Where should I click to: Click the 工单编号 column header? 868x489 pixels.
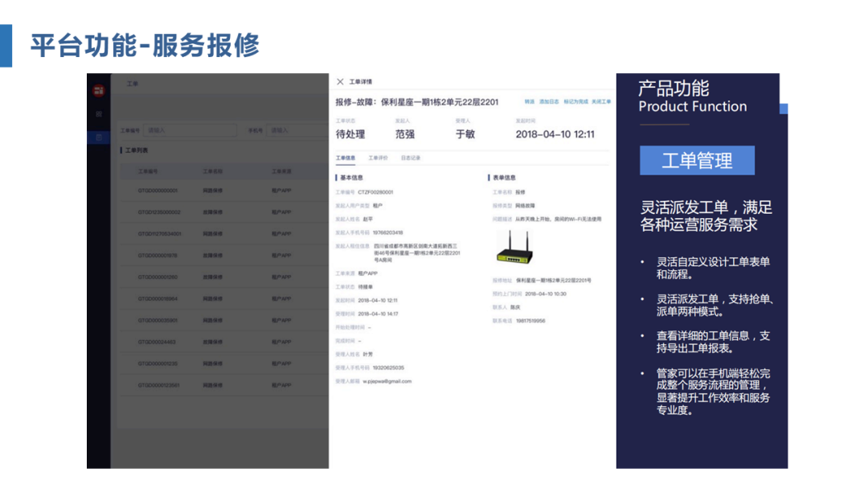point(148,171)
